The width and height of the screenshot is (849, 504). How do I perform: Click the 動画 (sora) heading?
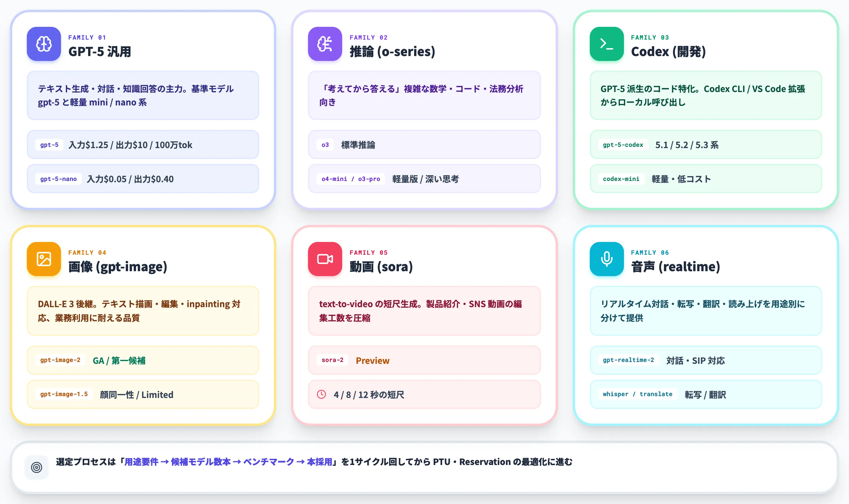click(x=381, y=267)
